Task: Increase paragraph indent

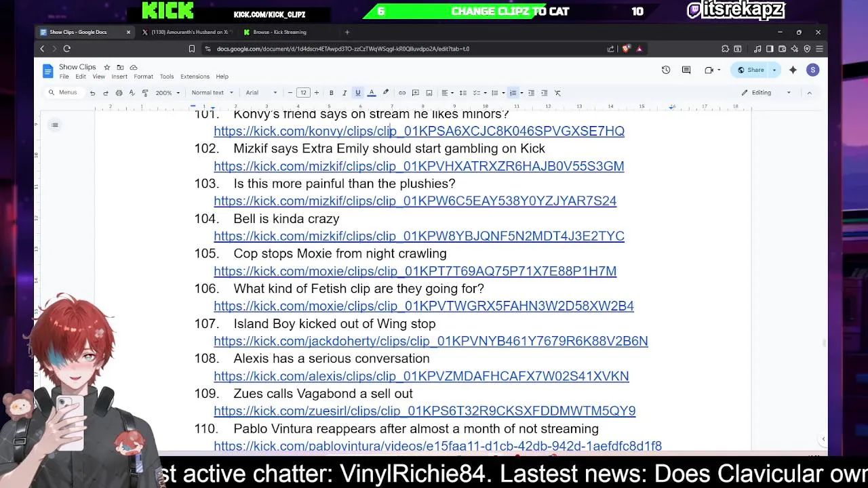Action: tap(544, 93)
